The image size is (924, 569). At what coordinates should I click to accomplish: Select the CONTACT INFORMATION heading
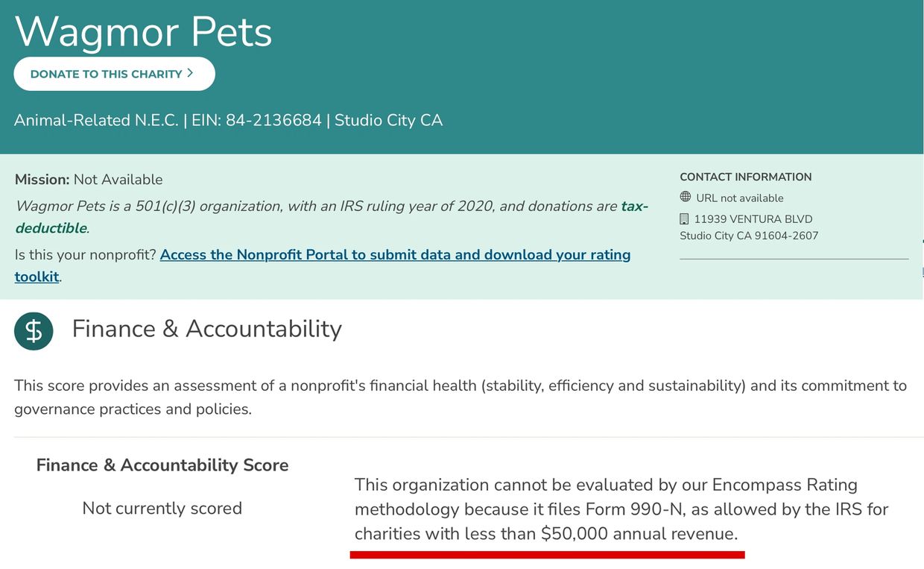pyautogui.click(x=745, y=177)
